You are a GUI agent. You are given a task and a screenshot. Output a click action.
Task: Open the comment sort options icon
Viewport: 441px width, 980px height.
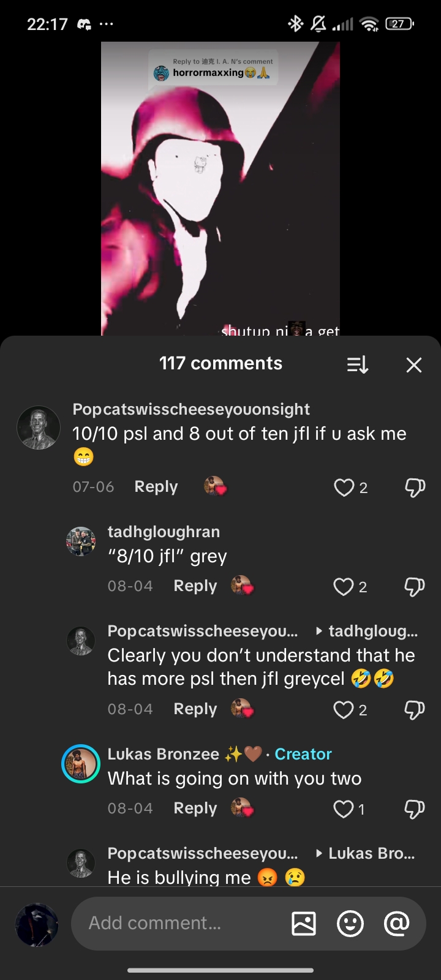(357, 365)
